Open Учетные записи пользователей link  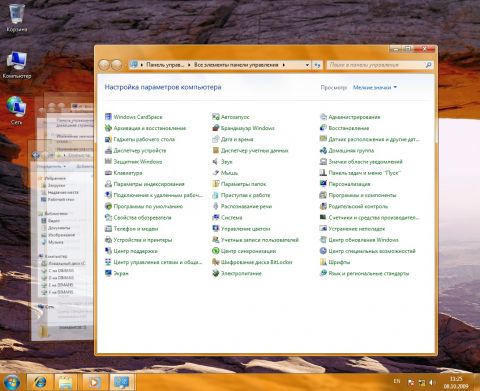tap(260, 240)
